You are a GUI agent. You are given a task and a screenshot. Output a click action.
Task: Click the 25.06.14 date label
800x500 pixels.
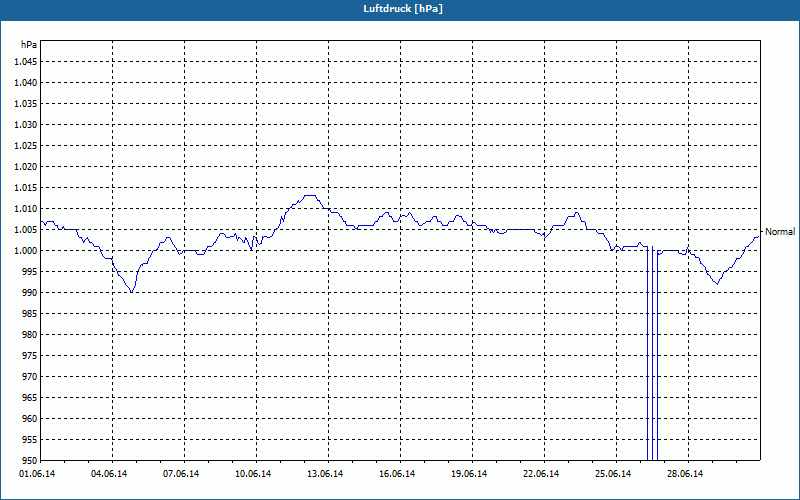tap(613, 474)
